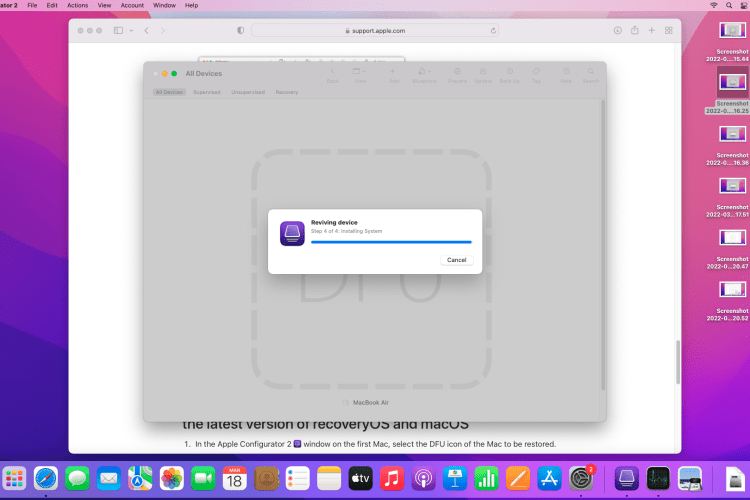The height and width of the screenshot is (500, 750).
Task: Open the Actions menu
Action: (x=77, y=5)
